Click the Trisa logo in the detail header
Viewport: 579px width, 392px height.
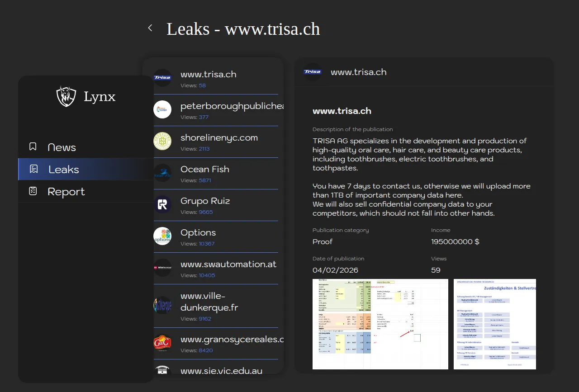click(x=313, y=72)
